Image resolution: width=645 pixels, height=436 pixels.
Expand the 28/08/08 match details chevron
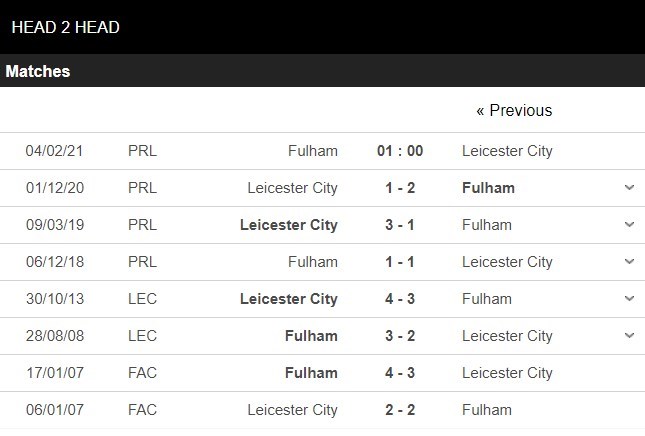[x=629, y=336]
